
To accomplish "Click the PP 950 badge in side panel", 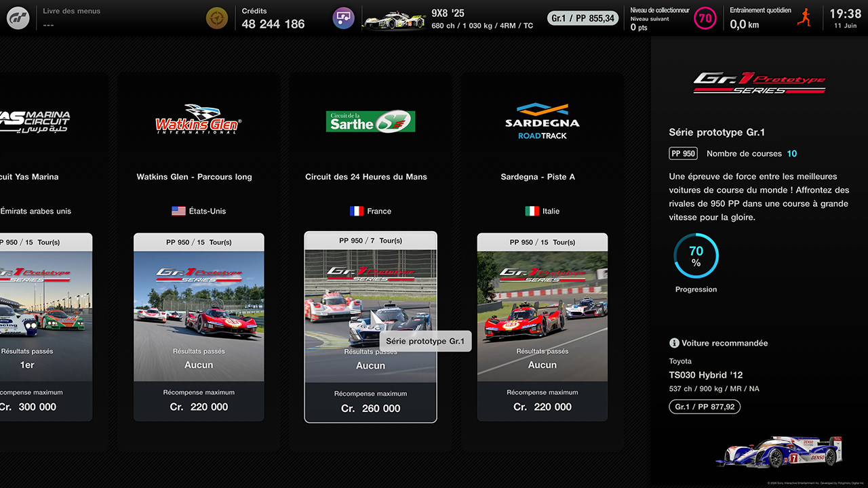I will tap(684, 154).
